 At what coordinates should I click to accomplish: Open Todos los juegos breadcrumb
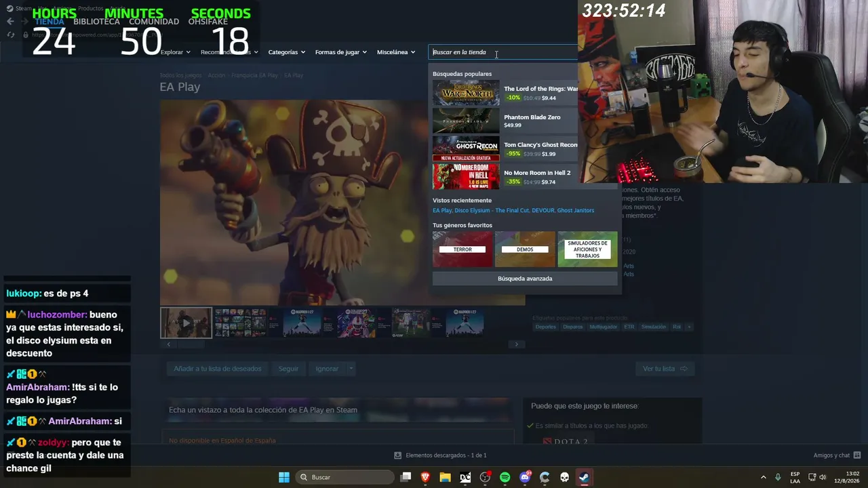pos(180,75)
